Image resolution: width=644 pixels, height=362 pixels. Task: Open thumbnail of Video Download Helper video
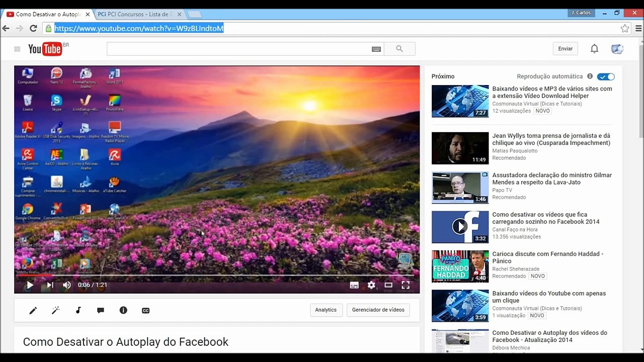(460, 101)
